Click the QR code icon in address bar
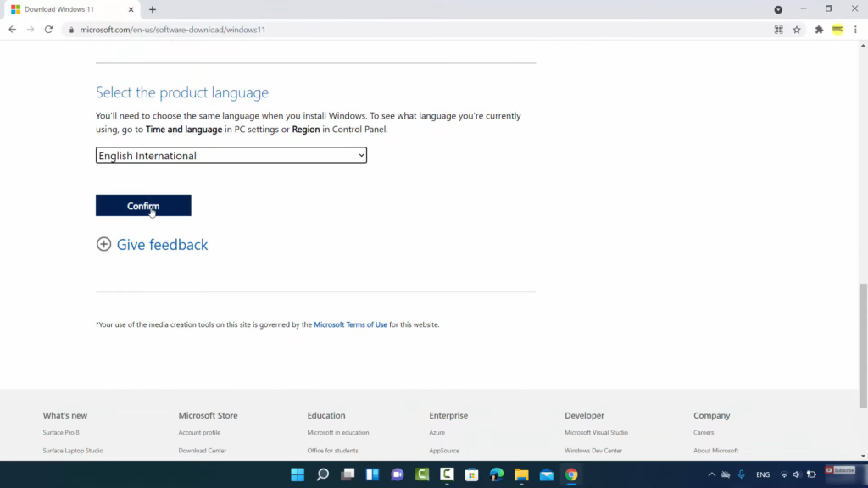This screenshot has height=488, width=868. [778, 30]
